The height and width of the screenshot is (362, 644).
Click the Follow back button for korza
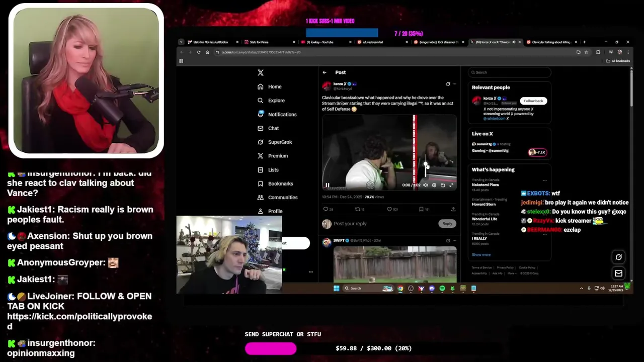click(533, 101)
